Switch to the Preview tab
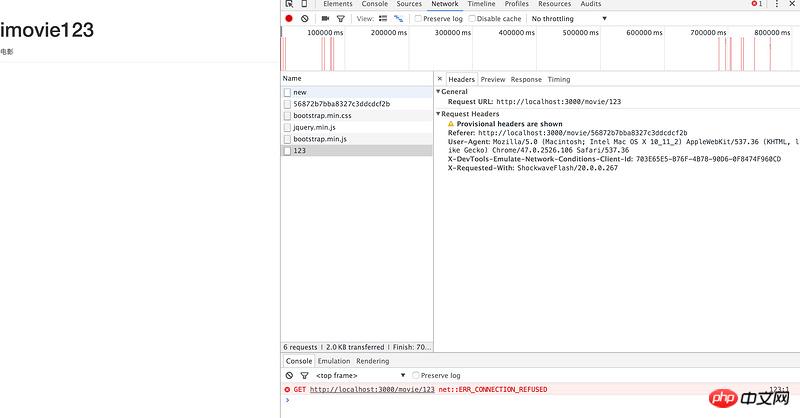This screenshot has height=418, width=800. 493,79
